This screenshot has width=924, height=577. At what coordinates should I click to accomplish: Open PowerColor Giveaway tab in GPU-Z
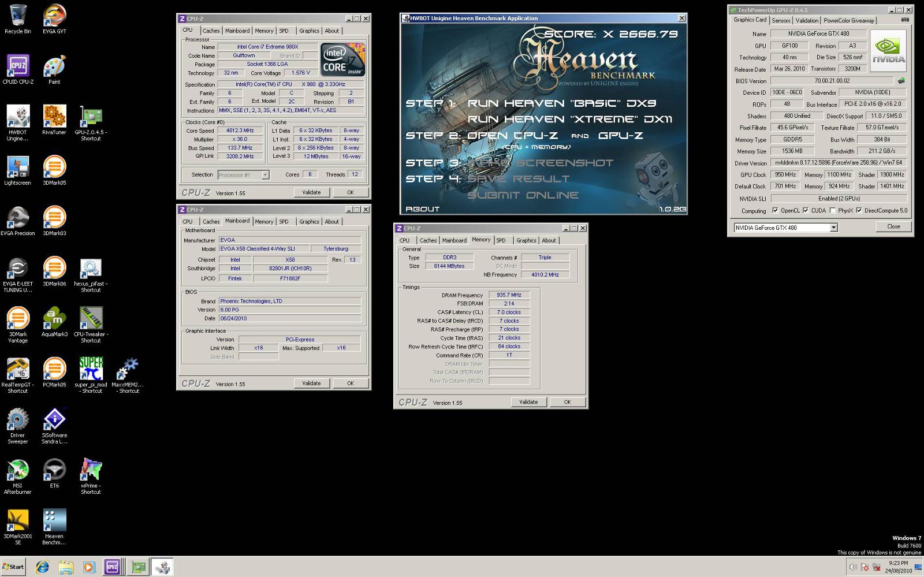pos(848,20)
